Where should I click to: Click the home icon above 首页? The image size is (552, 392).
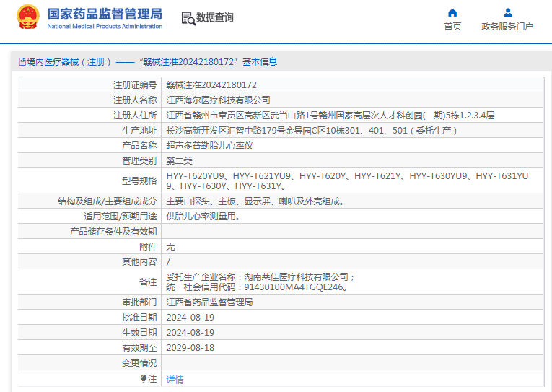pos(452,13)
